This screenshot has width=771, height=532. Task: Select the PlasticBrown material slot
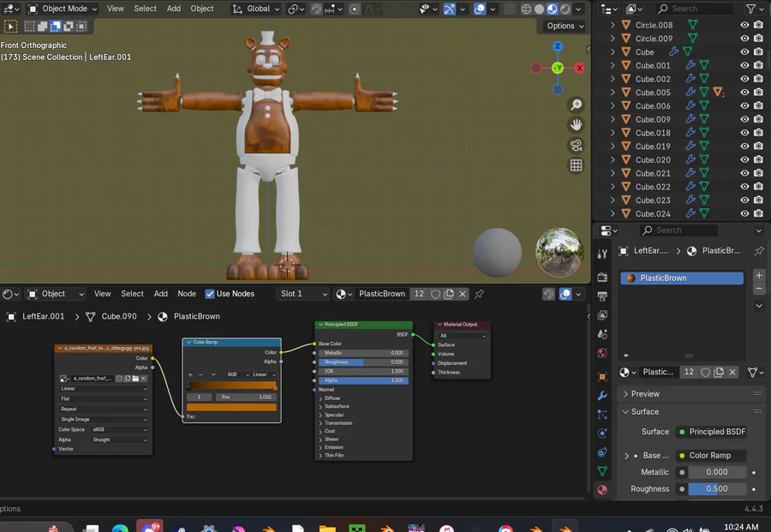pyautogui.click(x=682, y=278)
